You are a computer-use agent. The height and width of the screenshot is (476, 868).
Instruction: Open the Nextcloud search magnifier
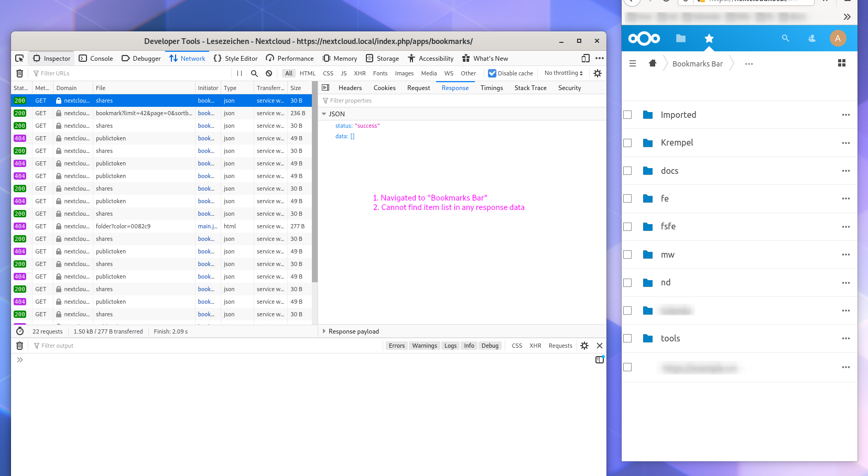(x=785, y=38)
